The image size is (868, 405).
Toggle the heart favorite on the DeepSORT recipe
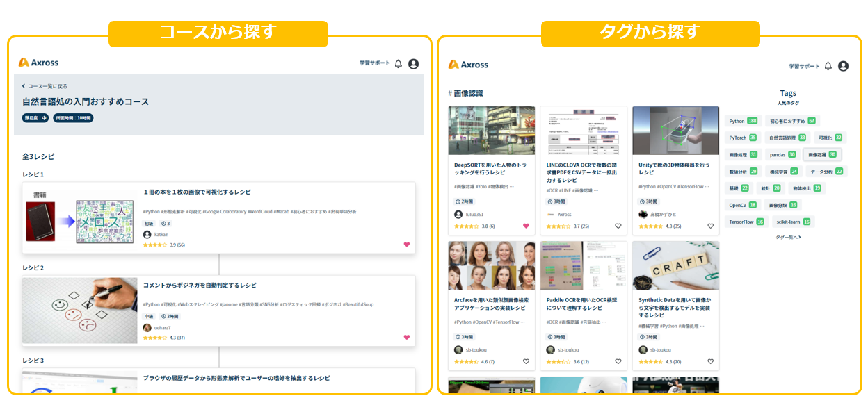(526, 226)
